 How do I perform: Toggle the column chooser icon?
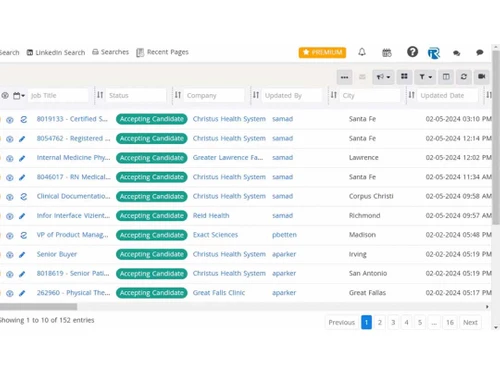446,77
